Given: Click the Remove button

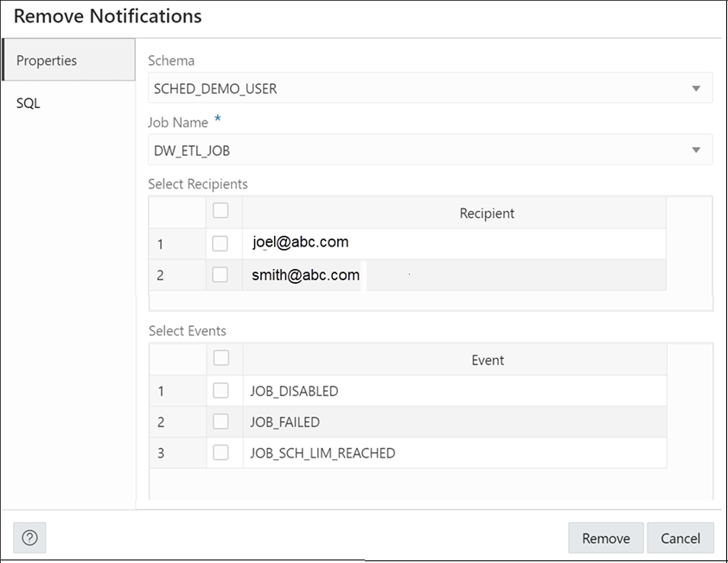Looking at the screenshot, I should [x=605, y=538].
